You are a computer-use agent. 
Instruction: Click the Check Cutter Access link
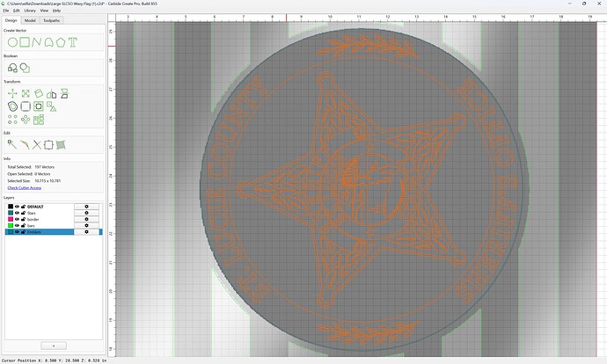coord(25,187)
